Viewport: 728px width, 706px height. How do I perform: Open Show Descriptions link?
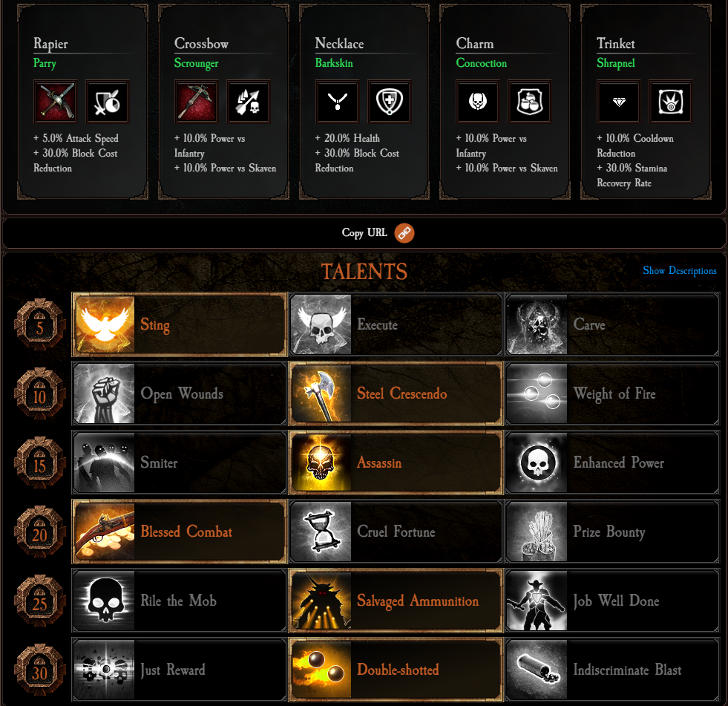point(679,270)
